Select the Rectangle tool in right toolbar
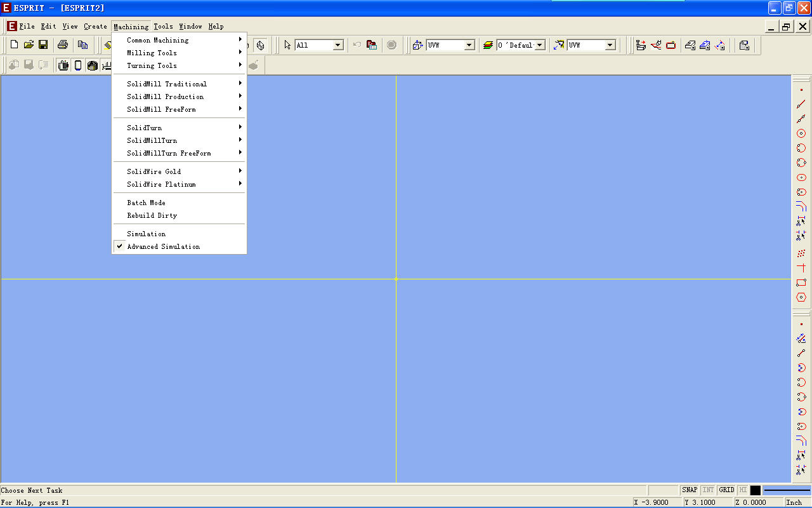812x508 pixels. click(x=801, y=283)
